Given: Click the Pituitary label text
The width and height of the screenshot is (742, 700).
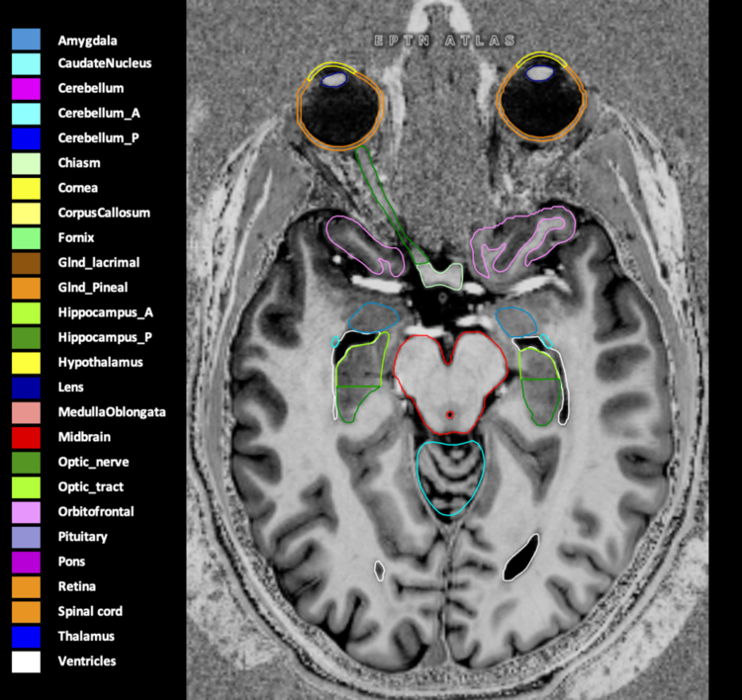Looking at the screenshot, I should point(82,537).
